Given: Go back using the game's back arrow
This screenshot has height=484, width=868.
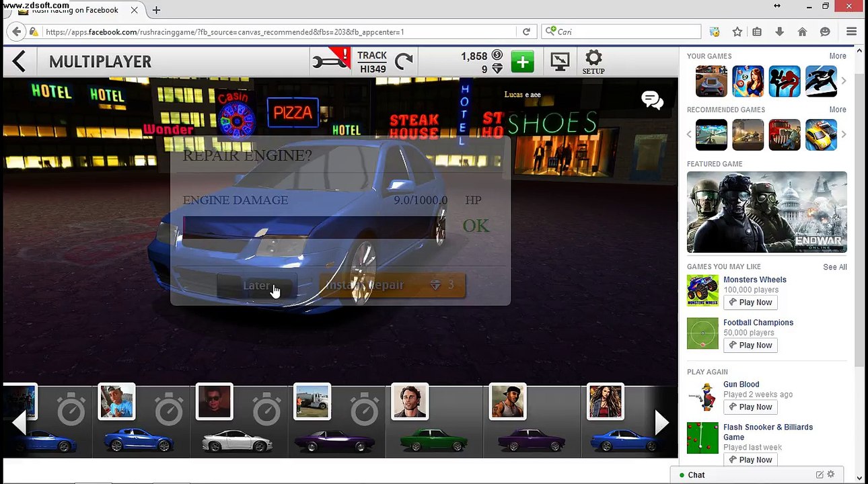Looking at the screenshot, I should point(19,62).
